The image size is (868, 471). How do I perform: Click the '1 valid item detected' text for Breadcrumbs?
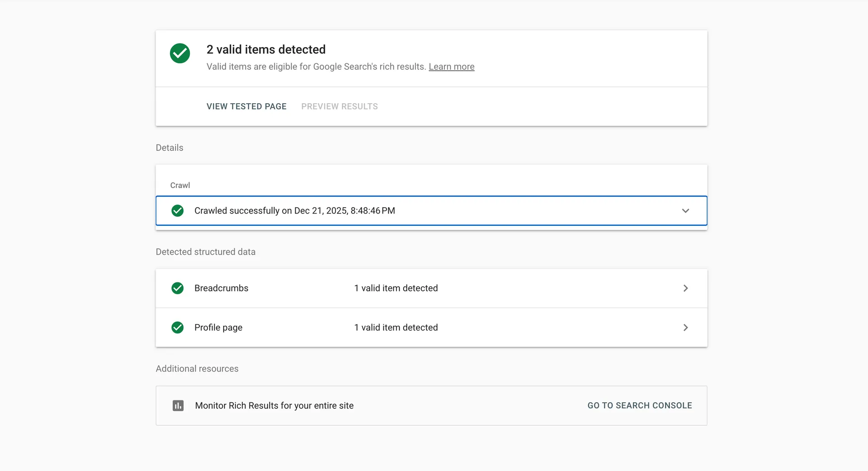point(396,288)
